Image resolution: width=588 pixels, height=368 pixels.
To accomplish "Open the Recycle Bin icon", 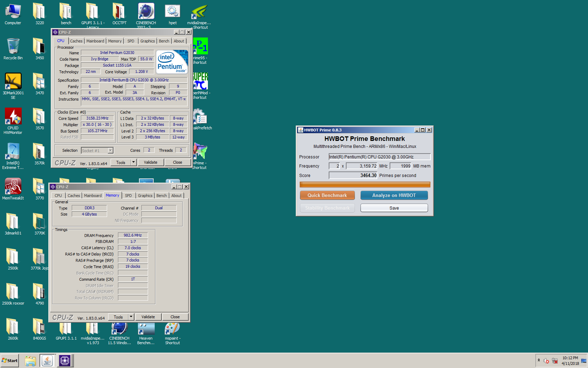I will [x=13, y=49].
